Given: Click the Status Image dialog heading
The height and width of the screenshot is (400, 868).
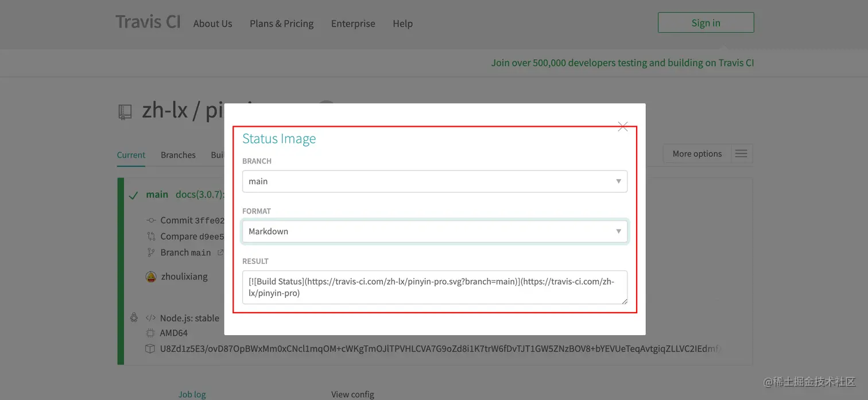Looking at the screenshot, I should 279,139.
